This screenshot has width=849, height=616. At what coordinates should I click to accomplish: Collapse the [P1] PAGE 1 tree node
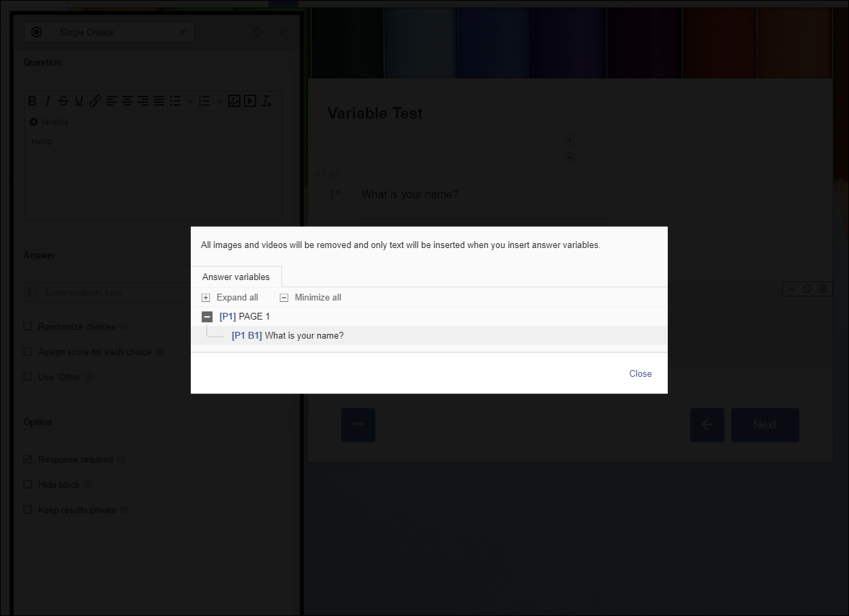point(207,316)
